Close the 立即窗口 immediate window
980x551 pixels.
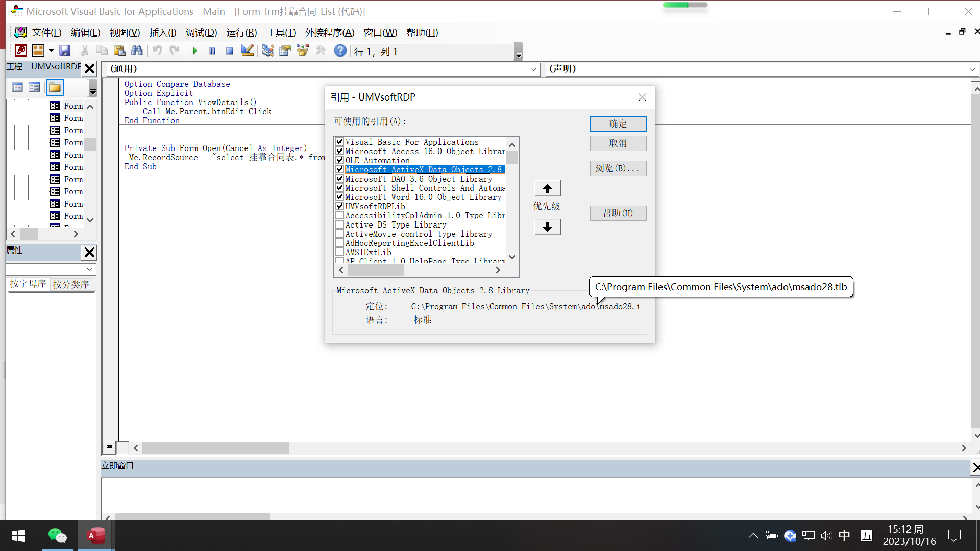tap(975, 467)
